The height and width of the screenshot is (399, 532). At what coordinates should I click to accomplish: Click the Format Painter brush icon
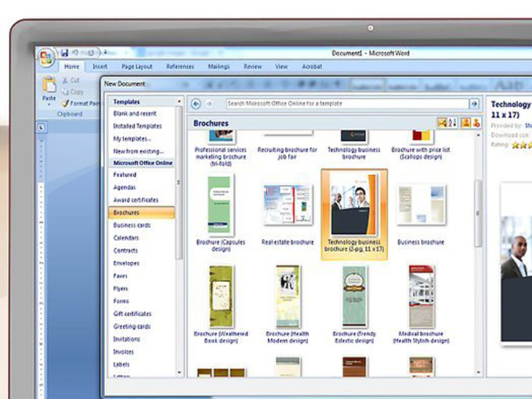[x=65, y=104]
